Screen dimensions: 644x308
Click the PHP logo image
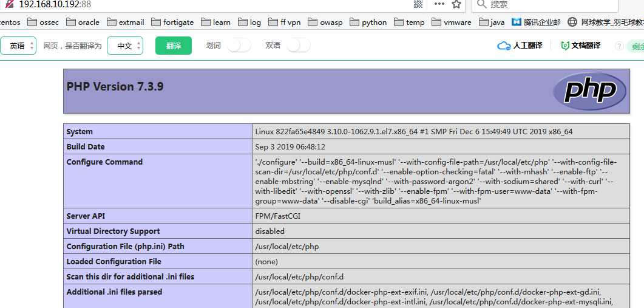[589, 91]
